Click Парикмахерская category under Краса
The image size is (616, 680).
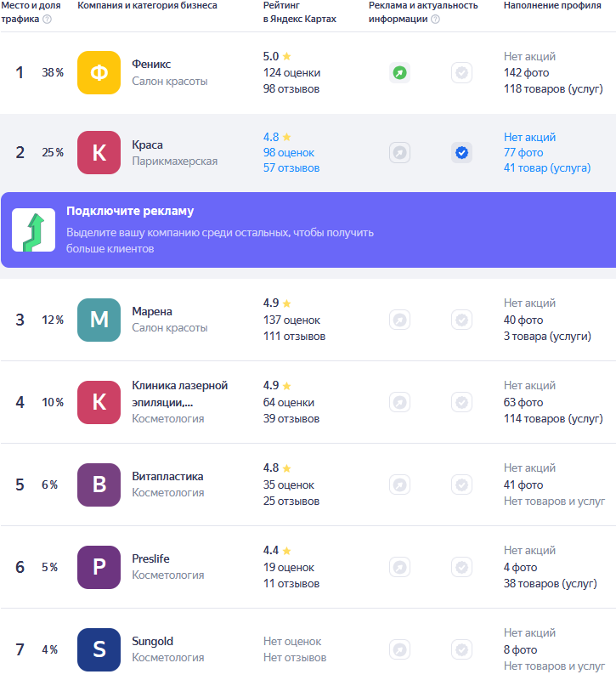click(175, 161)
